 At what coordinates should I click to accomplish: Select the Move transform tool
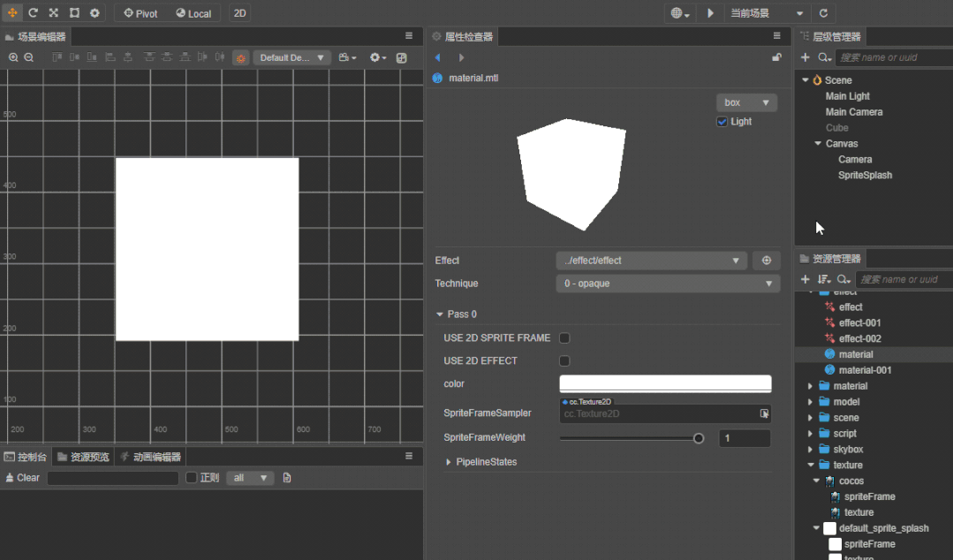pyautogui.click(x=12, y=12)
